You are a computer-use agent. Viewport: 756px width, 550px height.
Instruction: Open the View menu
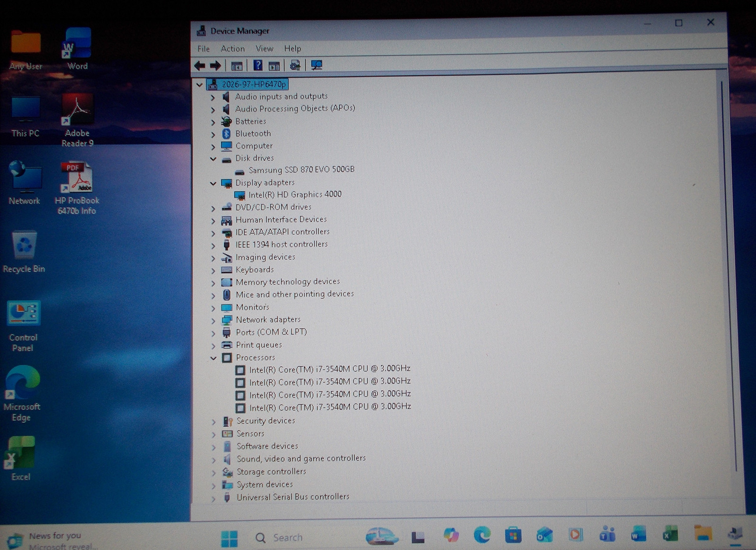point(265,49)
